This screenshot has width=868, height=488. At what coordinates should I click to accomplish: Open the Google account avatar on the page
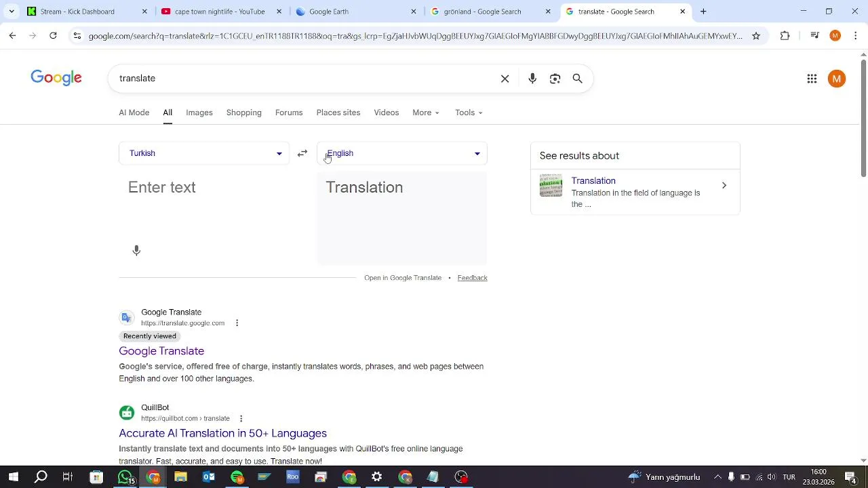pyautogui.click(x=837, y=79)
